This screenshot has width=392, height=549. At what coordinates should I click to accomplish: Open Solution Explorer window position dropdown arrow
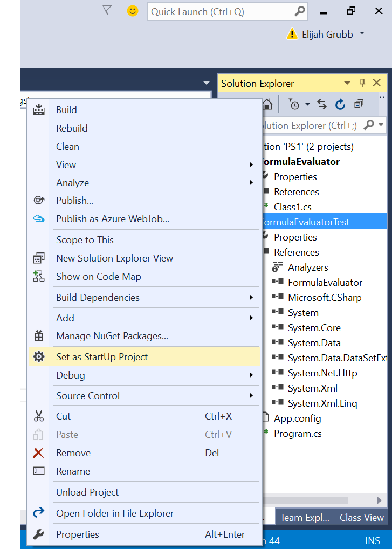(x=347, y=83)
